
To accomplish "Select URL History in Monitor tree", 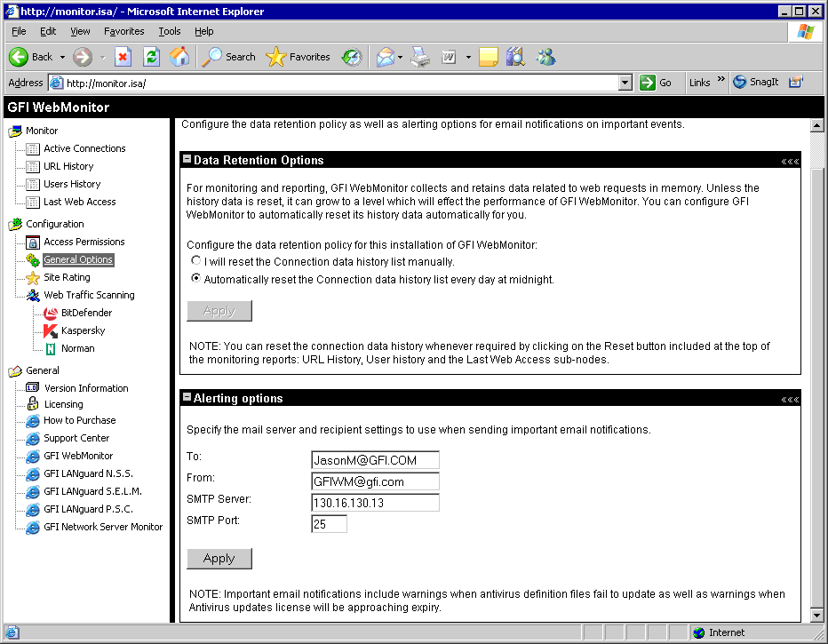I will (68, 166).
